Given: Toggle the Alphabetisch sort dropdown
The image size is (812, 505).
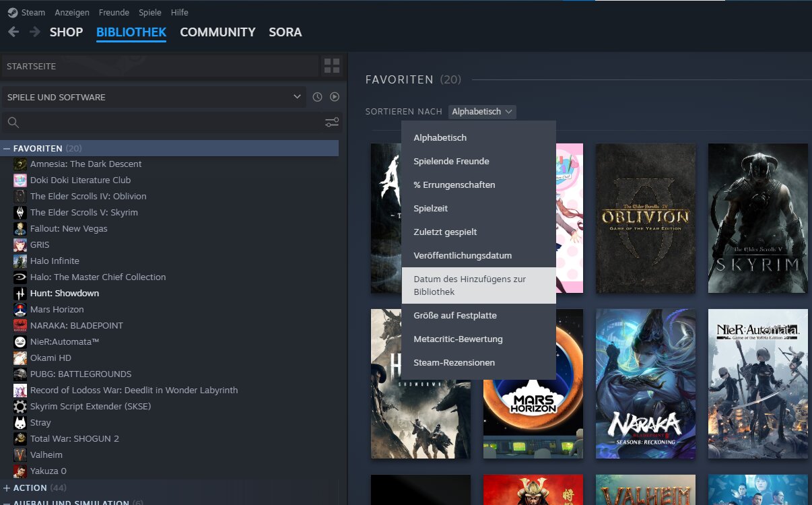Looking at the screenshot, I should coord(482,112).
